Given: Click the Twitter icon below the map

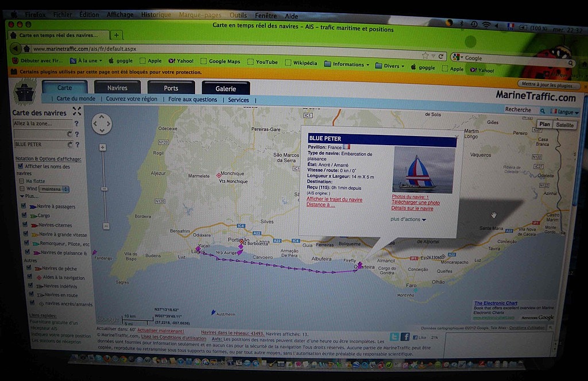Looking at the screenshot, I should [x=394, y=337].
